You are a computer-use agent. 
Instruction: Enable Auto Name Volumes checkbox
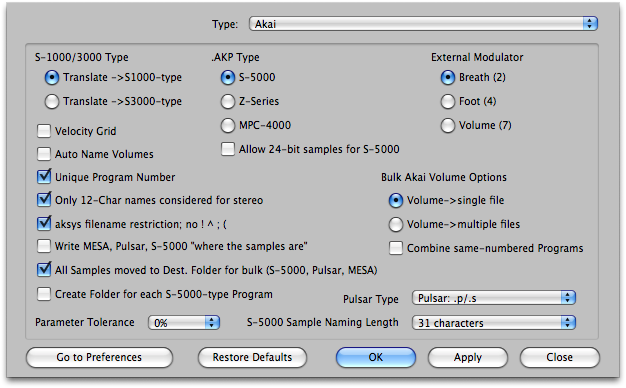click(x=44, y=154)
